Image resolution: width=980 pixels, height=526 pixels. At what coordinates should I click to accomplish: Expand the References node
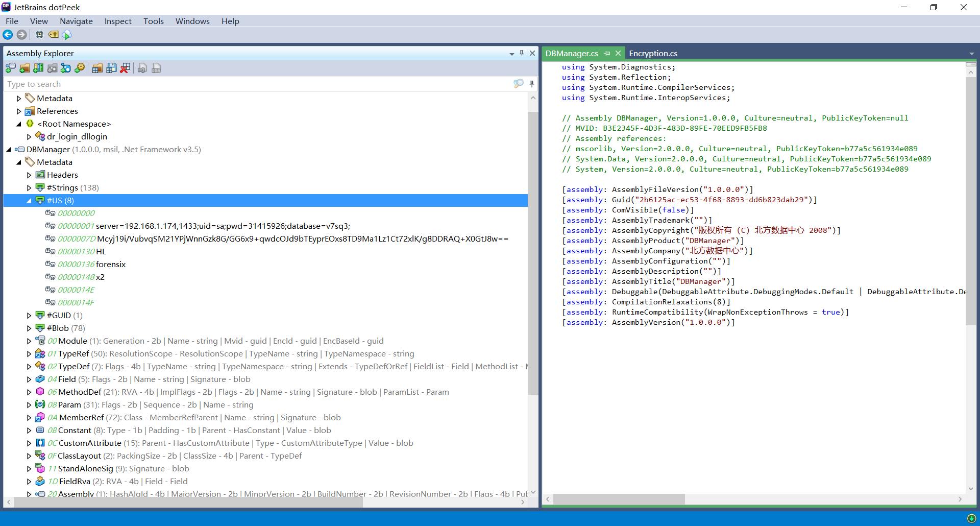(19, 111)
